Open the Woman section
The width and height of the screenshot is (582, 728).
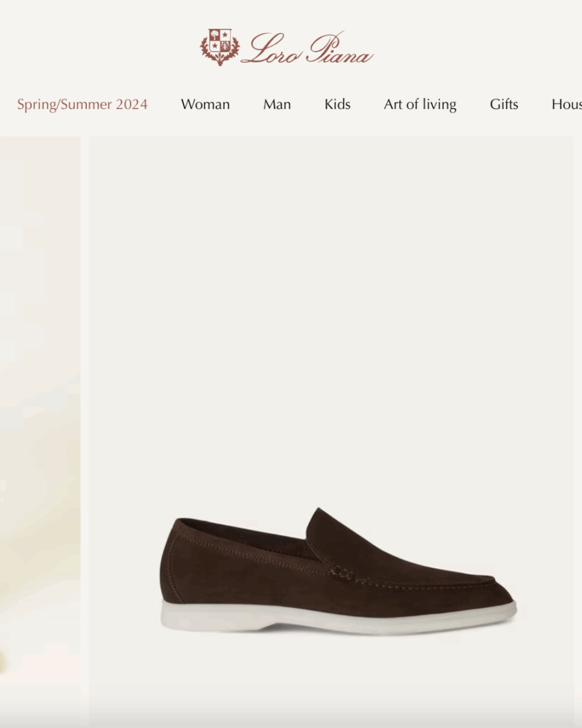pos(205,104)
